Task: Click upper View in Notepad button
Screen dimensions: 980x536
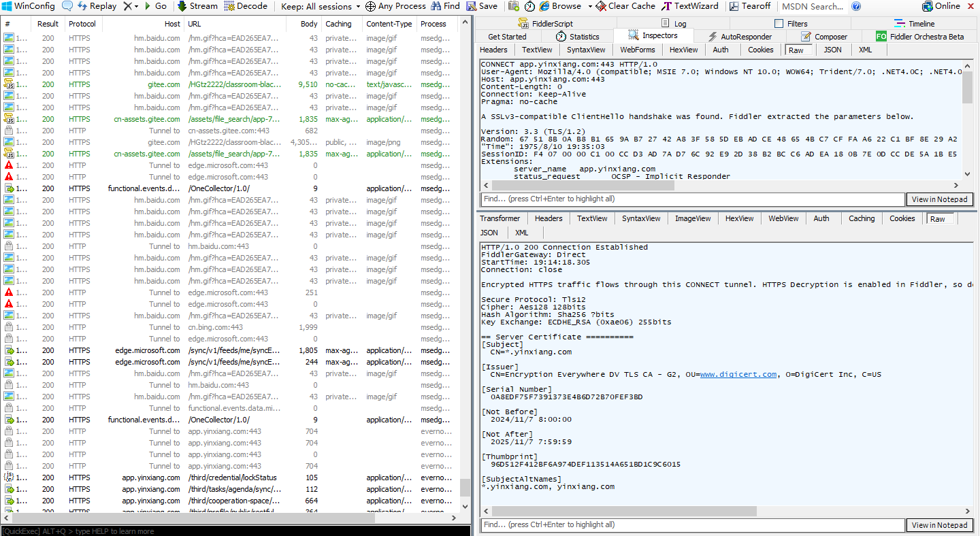Action: 939,199
